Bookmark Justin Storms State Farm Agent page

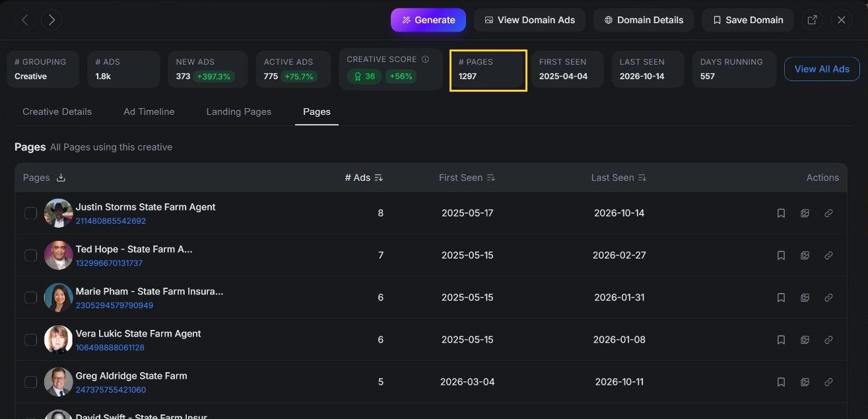pyautogui.click(x=781, y=213)
